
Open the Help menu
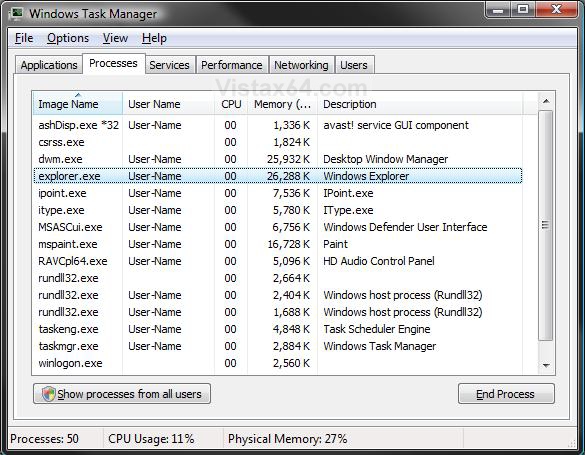tap(154, 38)
